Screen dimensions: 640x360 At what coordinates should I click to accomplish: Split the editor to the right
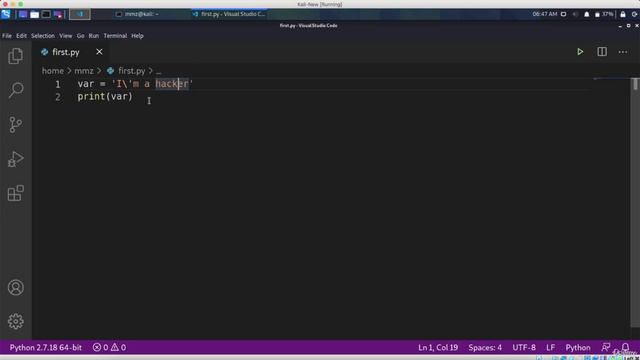point(602,52)
